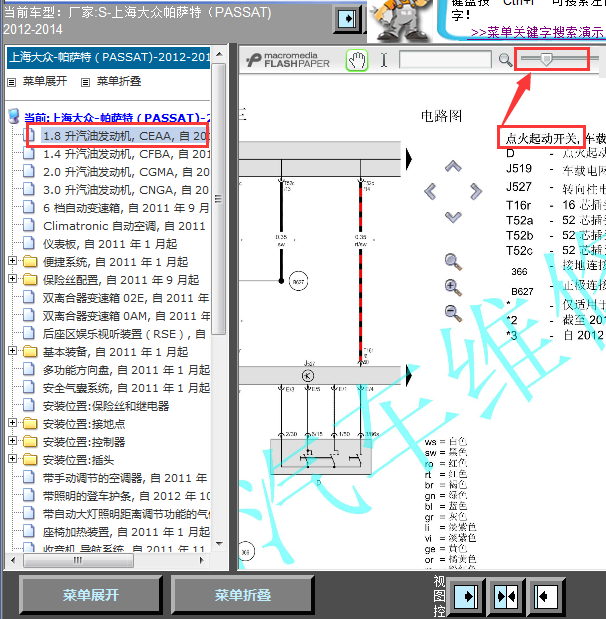Open 多功能方向盘 entry
This screenshot has width=606, height=619.
click(126, 370)
